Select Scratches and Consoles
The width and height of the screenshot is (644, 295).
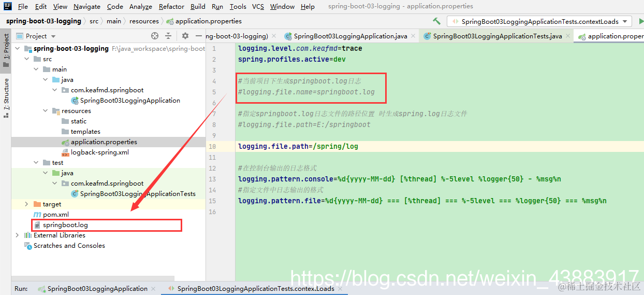coord(69,246)
